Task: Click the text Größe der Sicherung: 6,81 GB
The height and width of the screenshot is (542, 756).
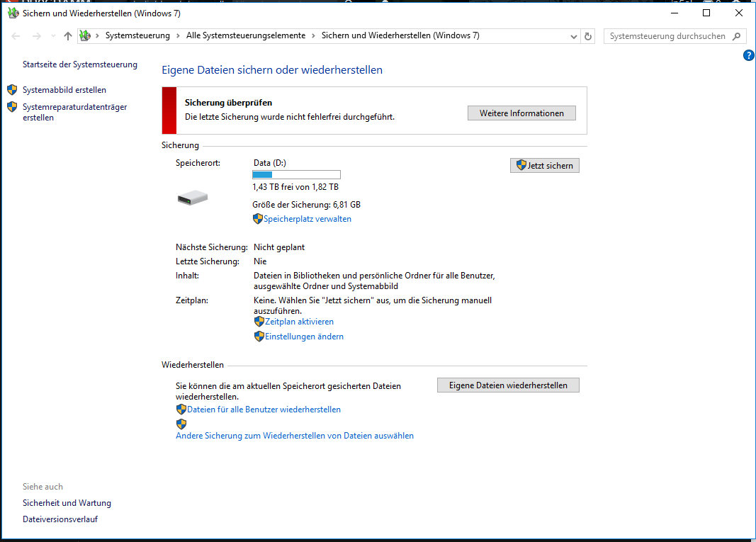Action: click(307, 205)
